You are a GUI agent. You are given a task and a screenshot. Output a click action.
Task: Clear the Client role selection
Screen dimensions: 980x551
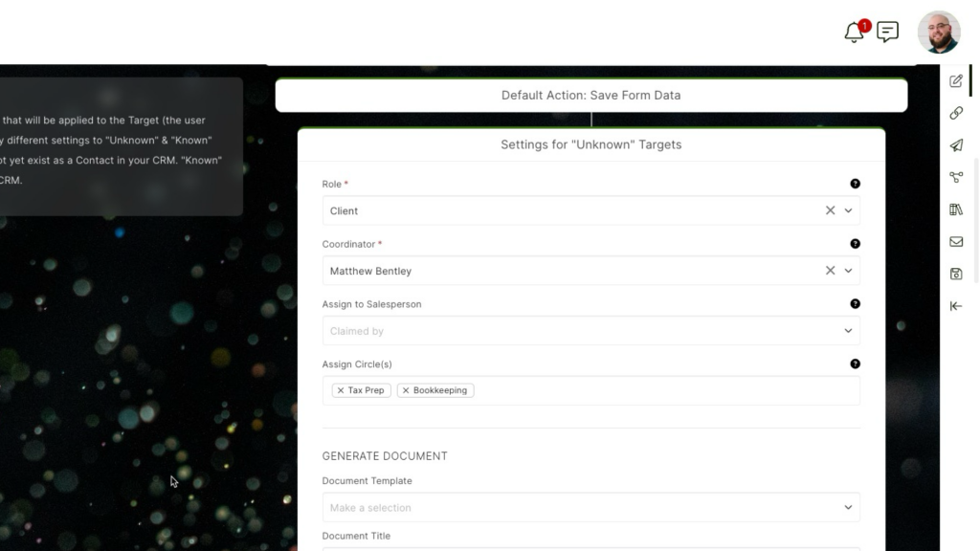point(830,210)
